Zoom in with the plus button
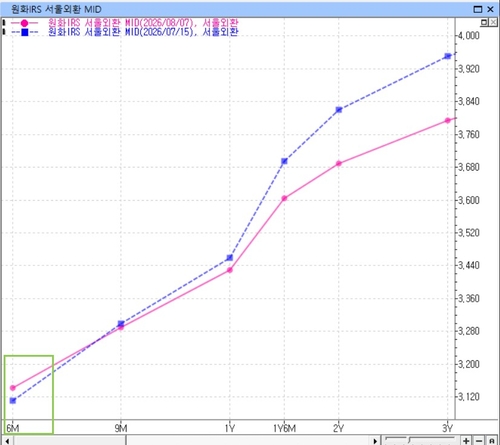The image size is (500, 445). pyautogui.click(x=466, y=441)
